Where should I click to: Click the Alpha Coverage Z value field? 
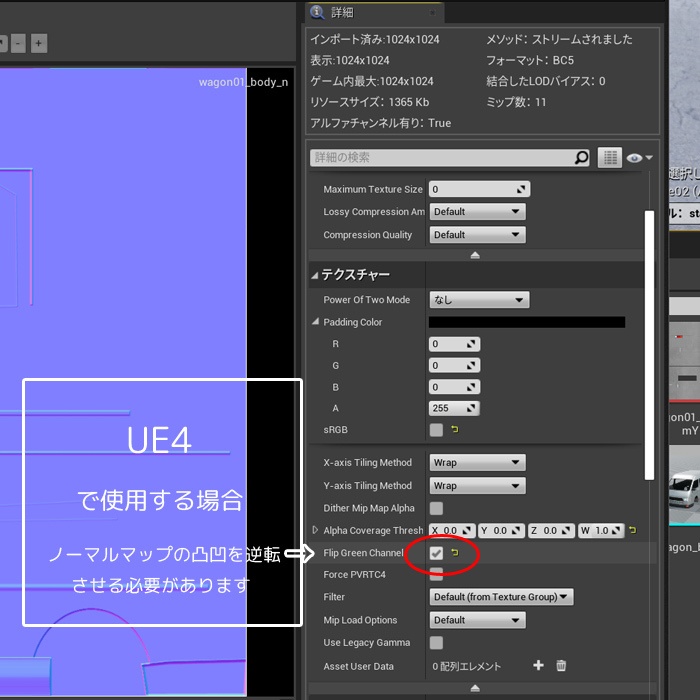click(551, 530)
